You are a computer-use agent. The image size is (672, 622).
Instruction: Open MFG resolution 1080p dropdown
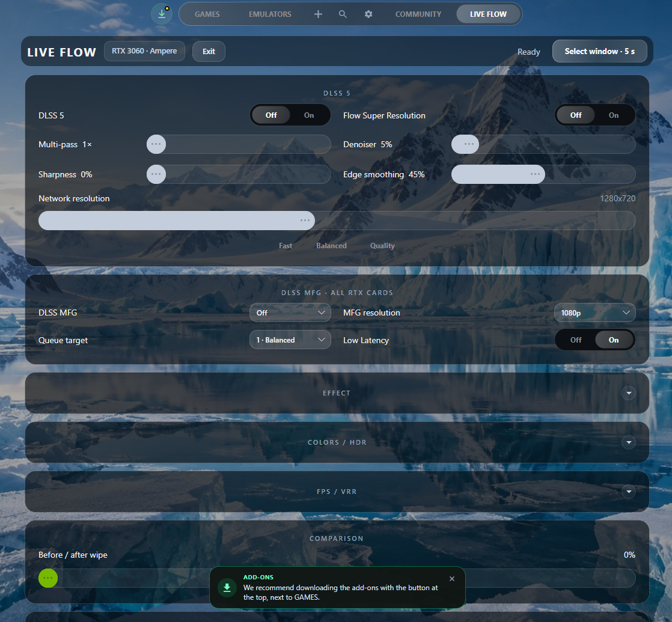(595, 313)
